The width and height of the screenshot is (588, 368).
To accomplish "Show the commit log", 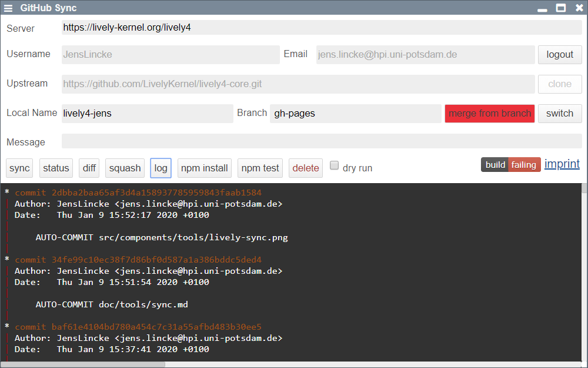I will coord(161,168).
